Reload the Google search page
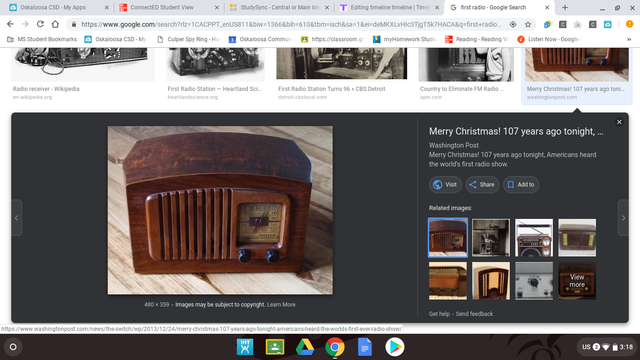 40,24
